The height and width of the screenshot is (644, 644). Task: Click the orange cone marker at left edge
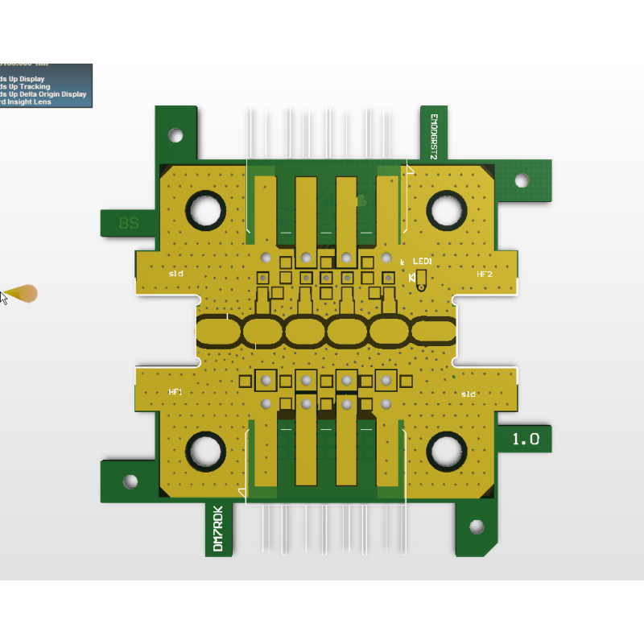pyautogui.click(x=23, y=294)
